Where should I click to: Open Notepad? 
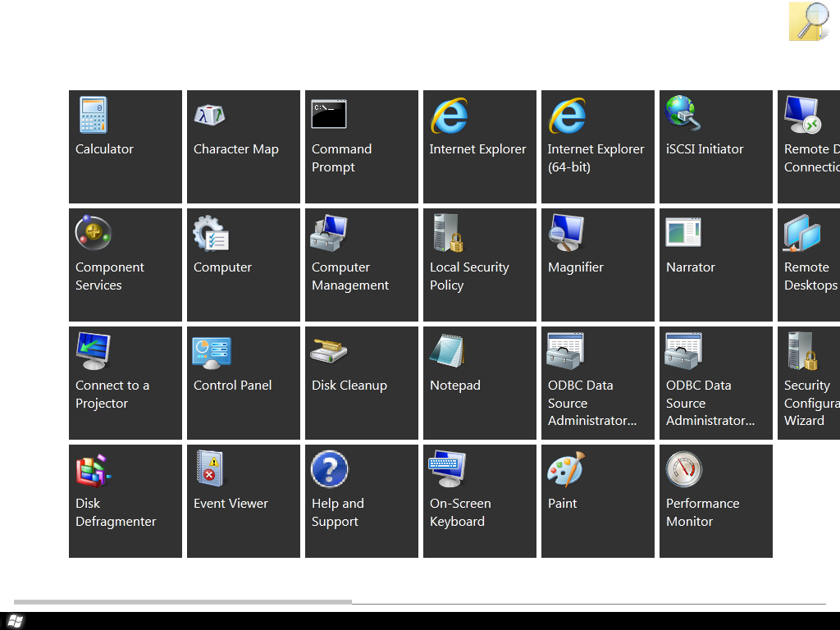pyautogui.click(x=480, y=383)
